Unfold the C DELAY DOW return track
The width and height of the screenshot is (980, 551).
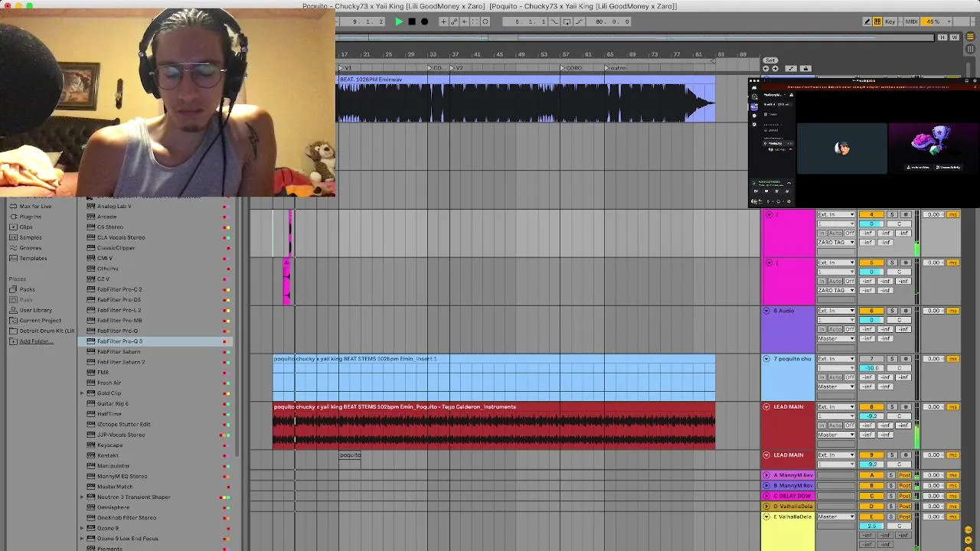[x=766, y=496]
